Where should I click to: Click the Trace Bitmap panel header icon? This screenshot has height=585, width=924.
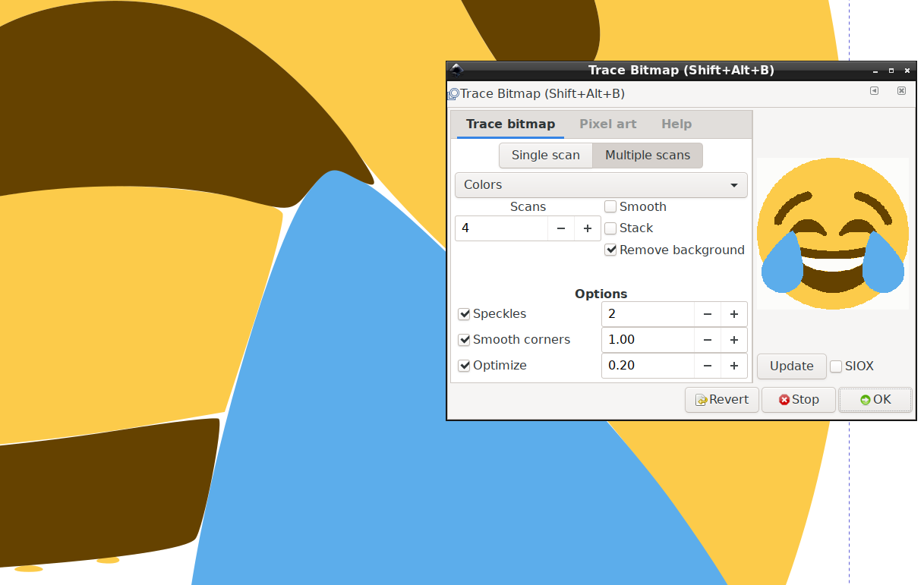454,94
